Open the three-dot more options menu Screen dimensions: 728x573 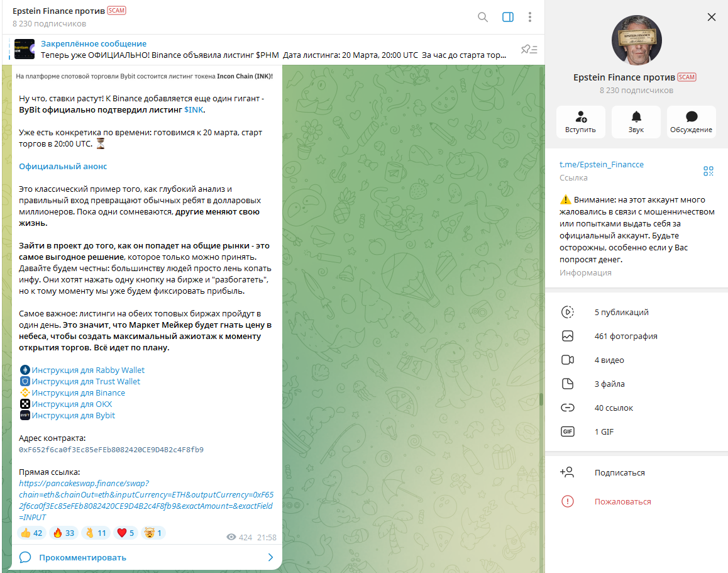point(530,17)
